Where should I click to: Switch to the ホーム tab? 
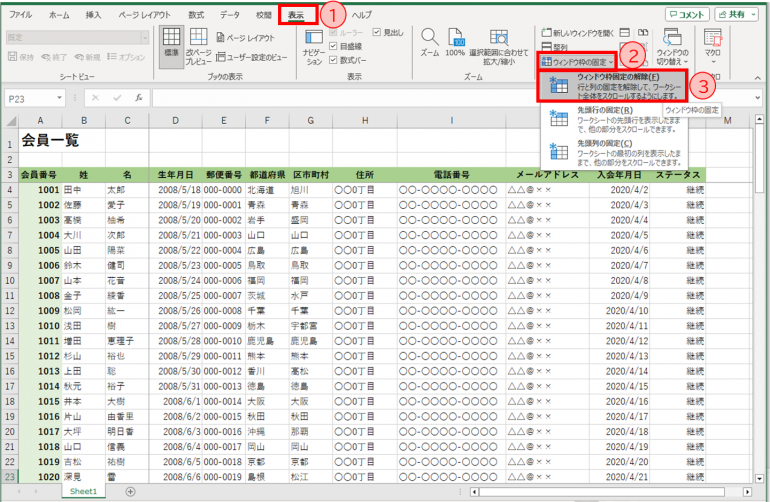pos(59,15)
